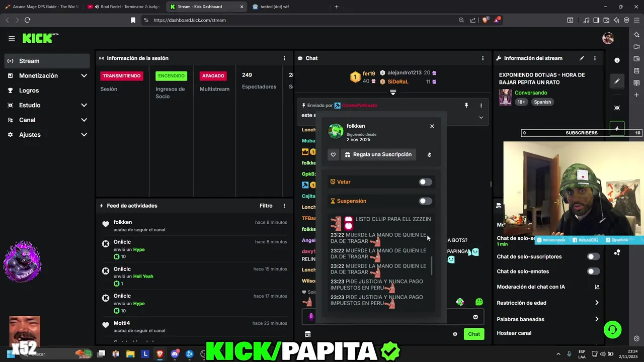644x362 pixels.
Task: Click scrollbar in folkken message history
Action: coord(432,265)
